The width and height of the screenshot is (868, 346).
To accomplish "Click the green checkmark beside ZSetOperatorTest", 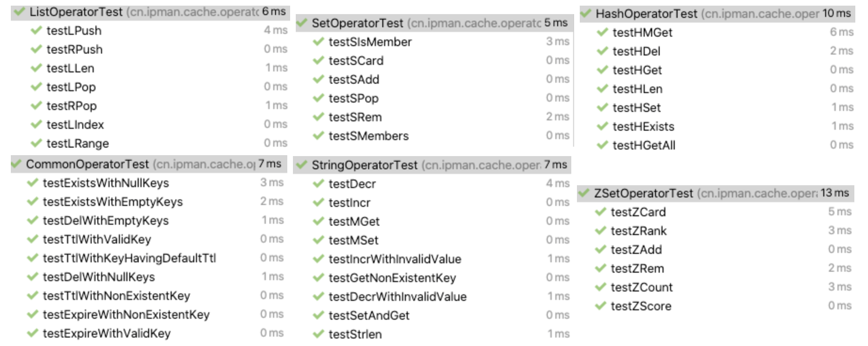I will (584, 193).
